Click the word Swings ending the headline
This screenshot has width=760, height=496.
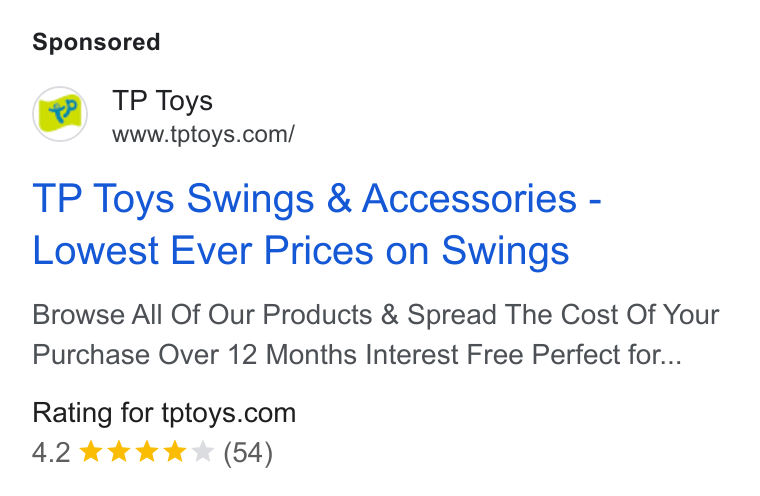tap(505, 252)
